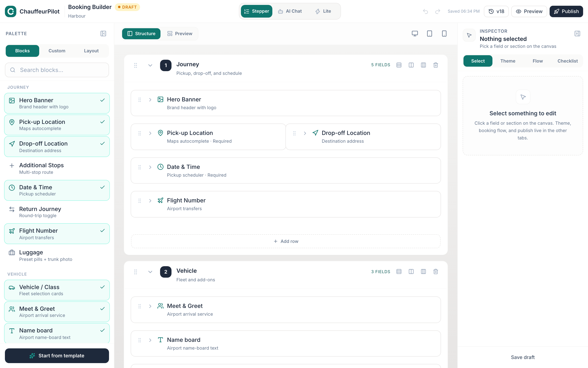Toggle Hero Banner block in palette
Screen dimensions: 588x368
pyautogui.click(x=57, y=103)
